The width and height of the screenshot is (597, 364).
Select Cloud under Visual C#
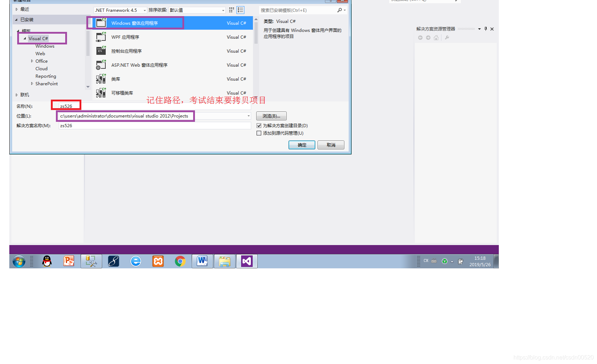[41, 69]
